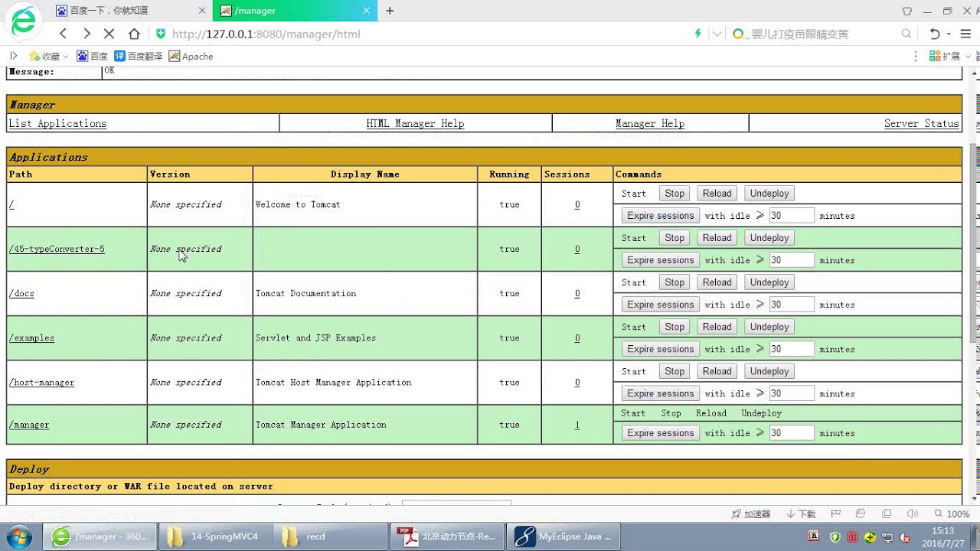Open the /45-typeConverter-5 application path
Image resolution: width=980 pixels, height=551 pixels.
click(57, 249)
